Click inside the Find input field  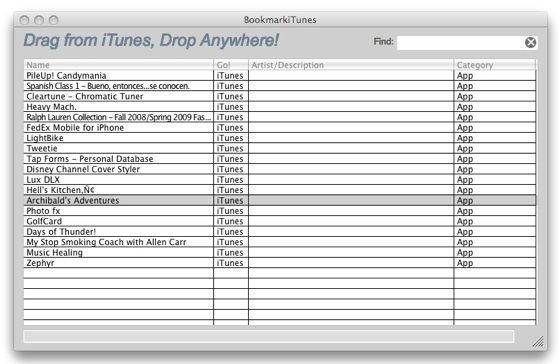pos(460,43)
